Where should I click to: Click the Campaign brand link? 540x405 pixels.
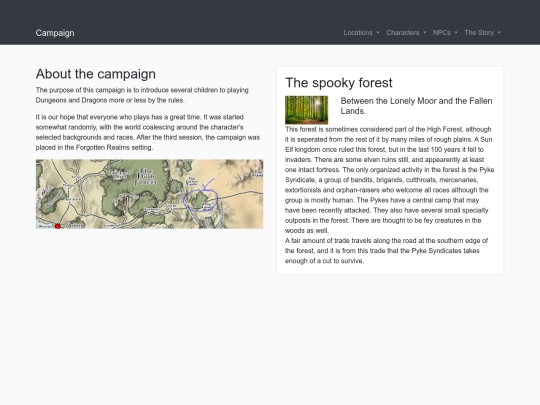click(x=55, y=33)
